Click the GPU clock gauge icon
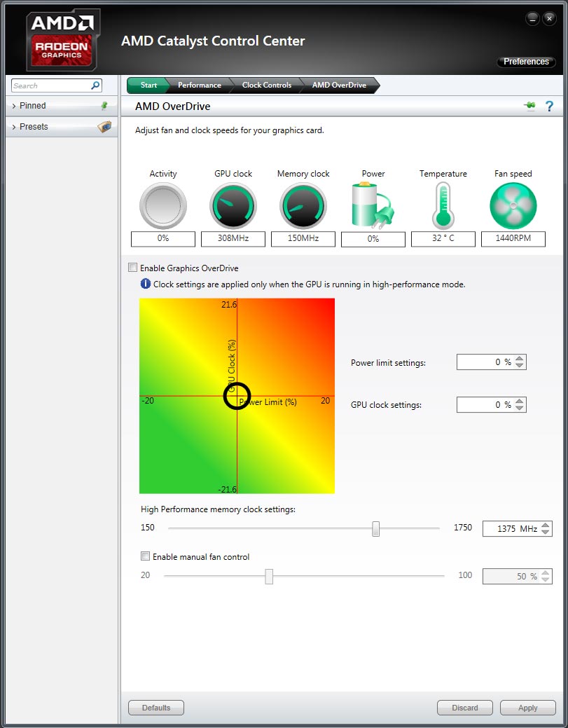568x728 pixels. 233,206
